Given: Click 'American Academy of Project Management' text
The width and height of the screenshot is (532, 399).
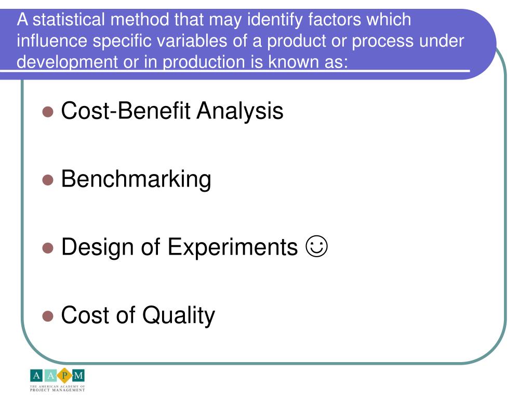Looking at the screenshot, I should click(x=57, y=389).
